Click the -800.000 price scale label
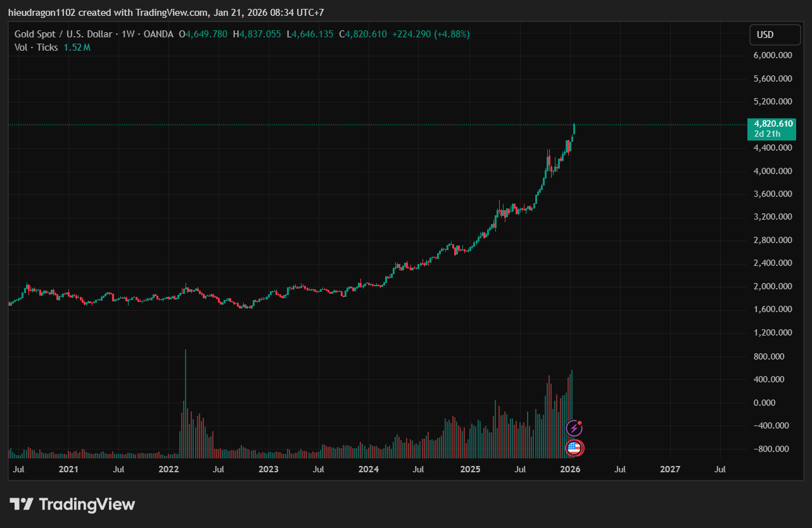Viewport: 812px width, 528px height. [x=771, y=449]
